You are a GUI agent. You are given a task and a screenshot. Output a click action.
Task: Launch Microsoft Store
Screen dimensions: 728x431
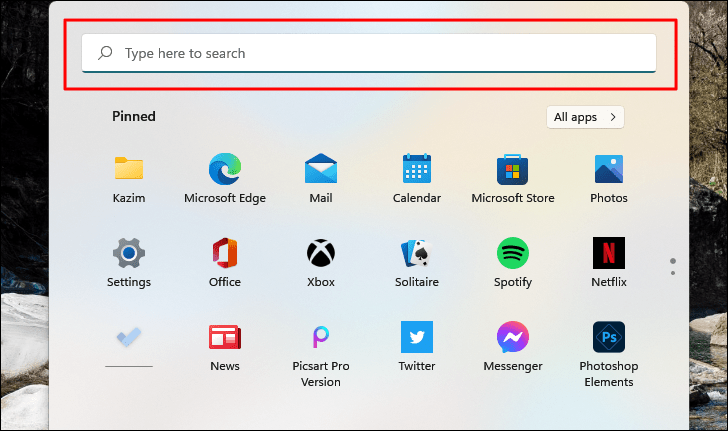coord(513,178)
